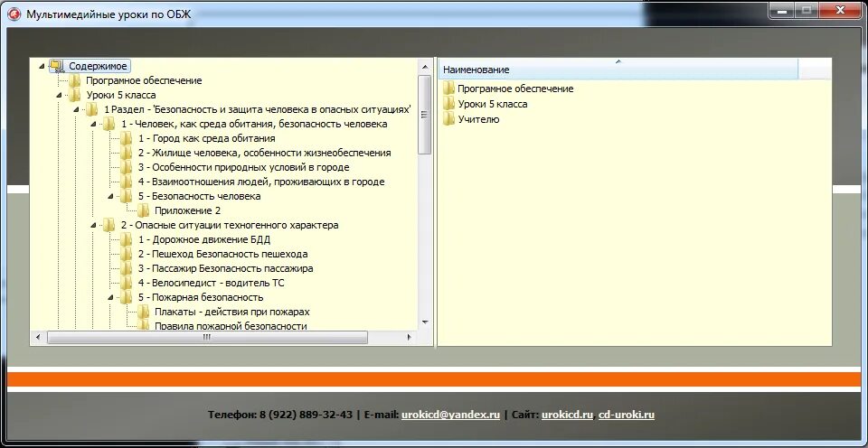
Task: Select 'Правила пожарной безопасности' tree item
Action: click(231, 326)
